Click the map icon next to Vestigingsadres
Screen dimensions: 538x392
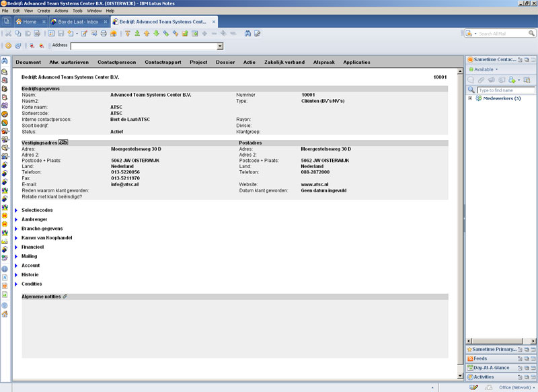(63, 143)
